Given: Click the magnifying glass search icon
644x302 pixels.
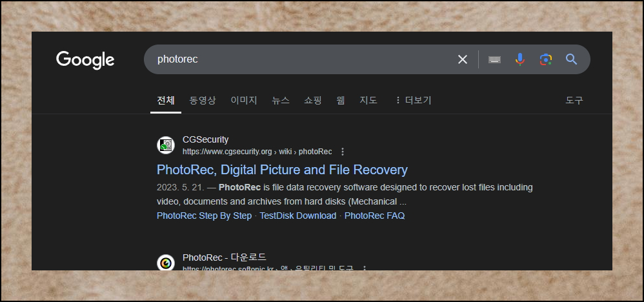Looking at the screenshot, I should [x=571, y=59].
